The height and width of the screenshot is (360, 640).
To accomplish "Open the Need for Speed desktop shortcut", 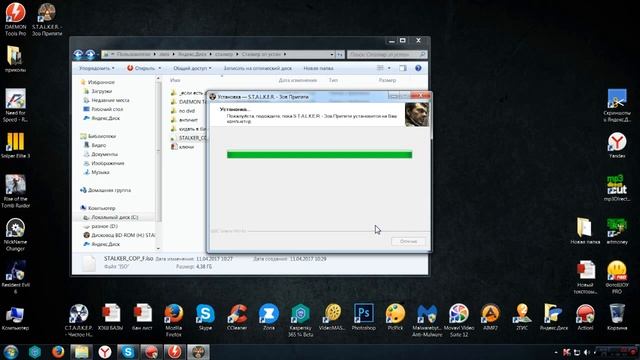I will coord(16,105).
